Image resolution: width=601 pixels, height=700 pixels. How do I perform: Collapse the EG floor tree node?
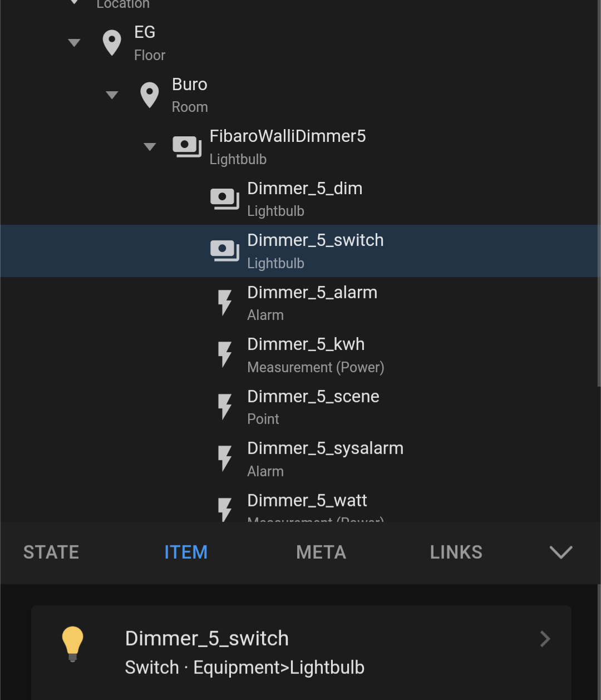click(x=74, y=43)
